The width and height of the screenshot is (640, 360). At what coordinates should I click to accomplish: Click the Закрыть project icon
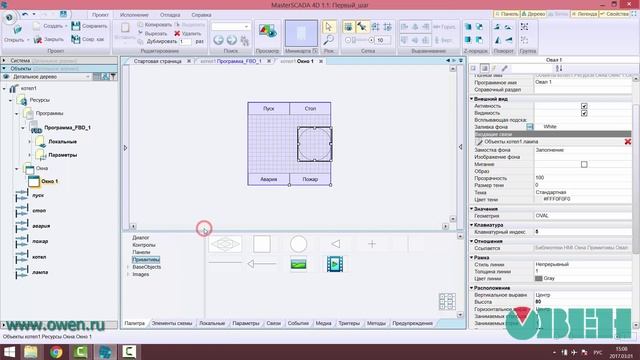(x=38, y=40)
